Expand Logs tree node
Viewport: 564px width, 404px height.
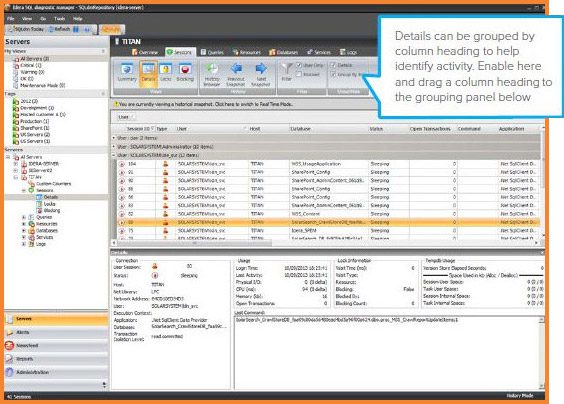(24, 244)
